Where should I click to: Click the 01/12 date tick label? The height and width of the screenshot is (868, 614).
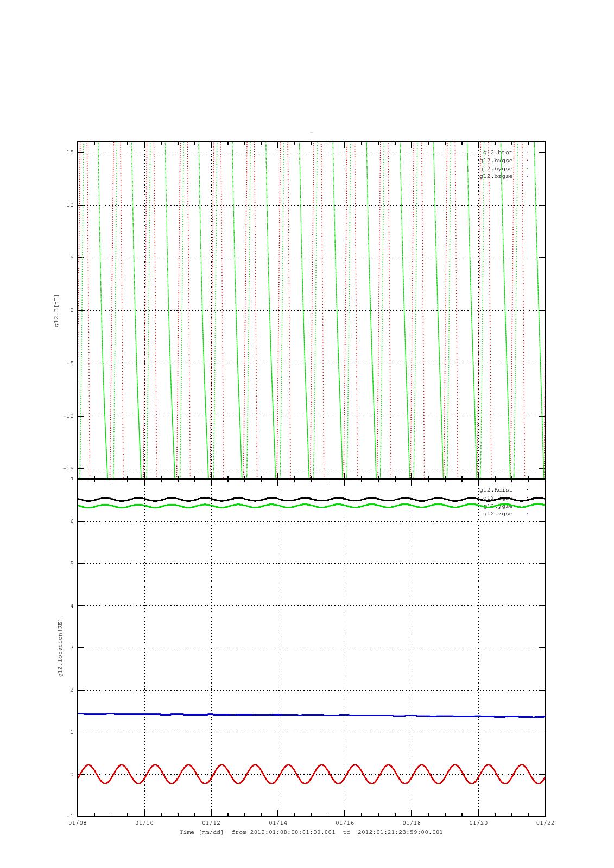click(211, 822)
